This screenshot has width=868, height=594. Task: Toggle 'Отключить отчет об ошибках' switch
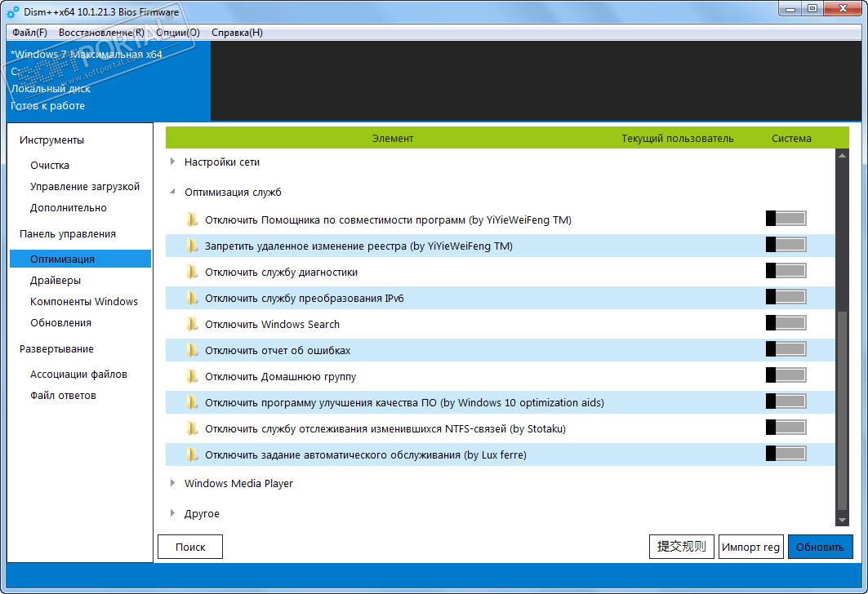(786, 349)
